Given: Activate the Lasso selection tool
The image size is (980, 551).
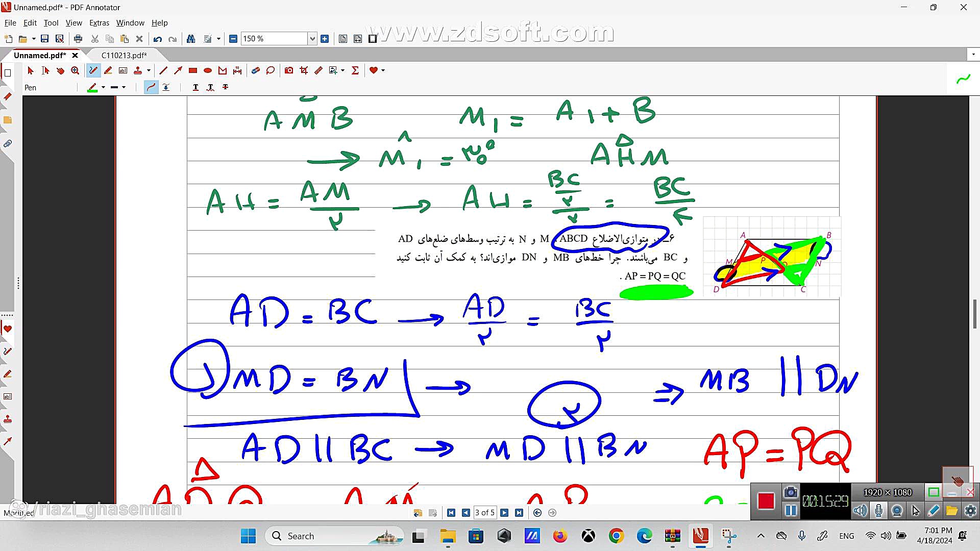Looking at the screenshot, I should 271,70.
